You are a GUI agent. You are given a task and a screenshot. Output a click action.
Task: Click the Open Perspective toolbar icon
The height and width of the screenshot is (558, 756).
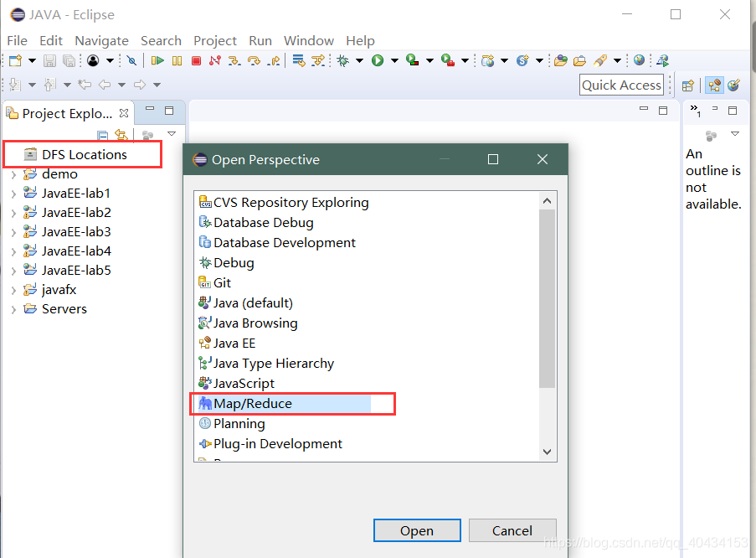click(688, 85)
